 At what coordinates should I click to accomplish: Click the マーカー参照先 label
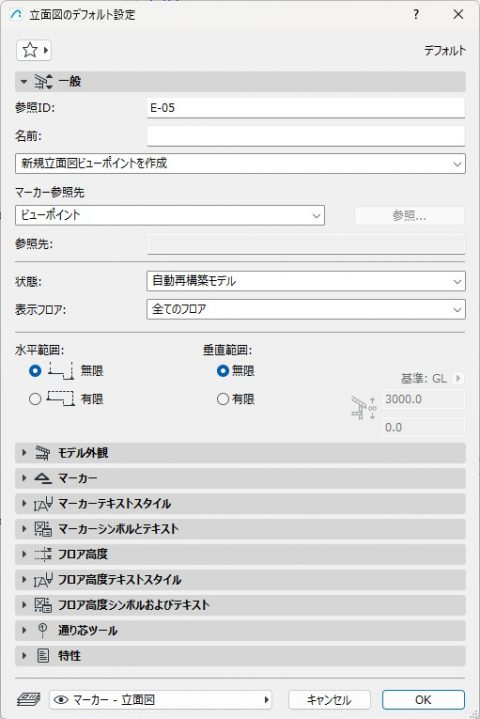50,192
